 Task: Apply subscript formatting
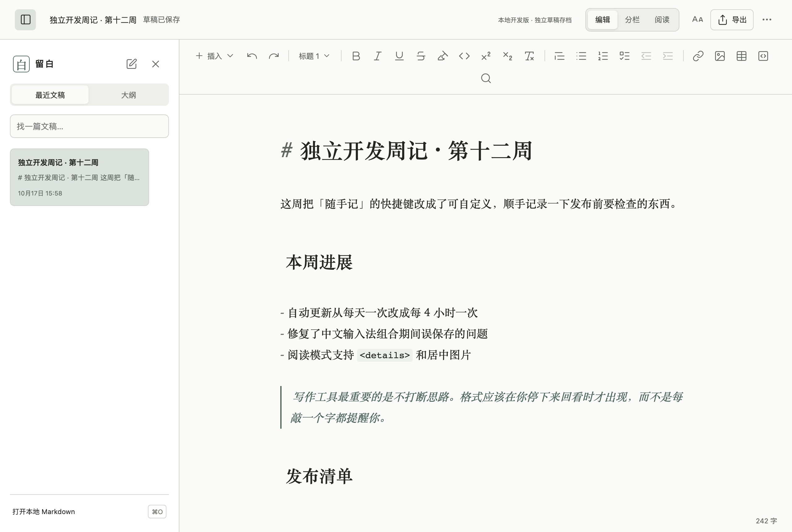[x=508, y=56]
